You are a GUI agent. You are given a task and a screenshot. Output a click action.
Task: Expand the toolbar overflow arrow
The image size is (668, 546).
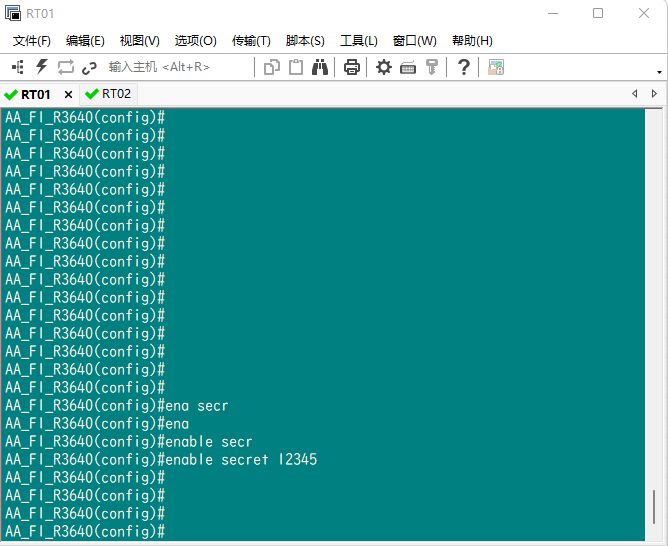coord(659,72)
